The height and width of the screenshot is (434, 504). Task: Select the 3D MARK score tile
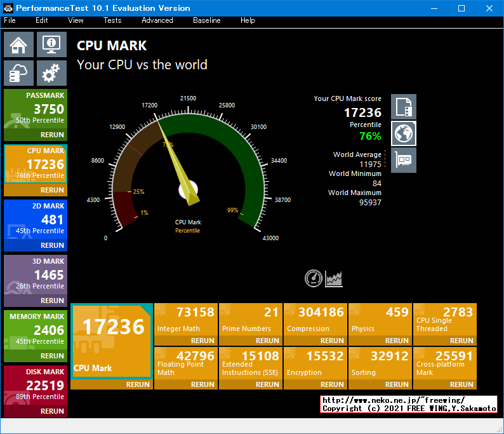[x=36, y=275]
